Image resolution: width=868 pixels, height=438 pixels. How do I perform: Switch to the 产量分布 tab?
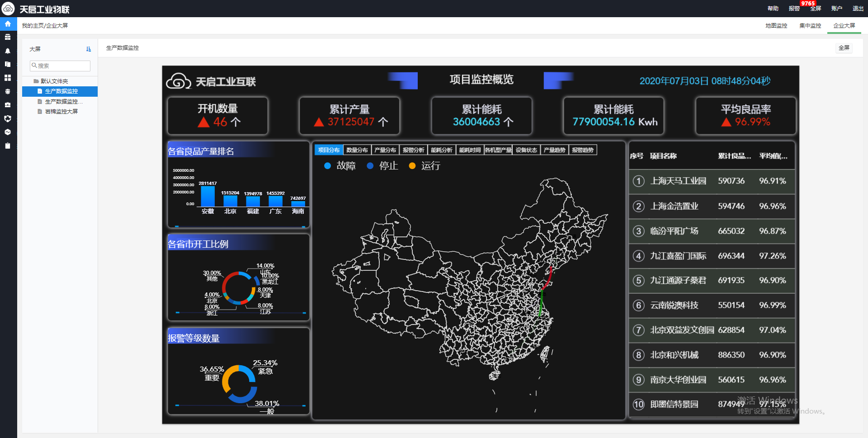pyautogui.click(x=385, y=150)
